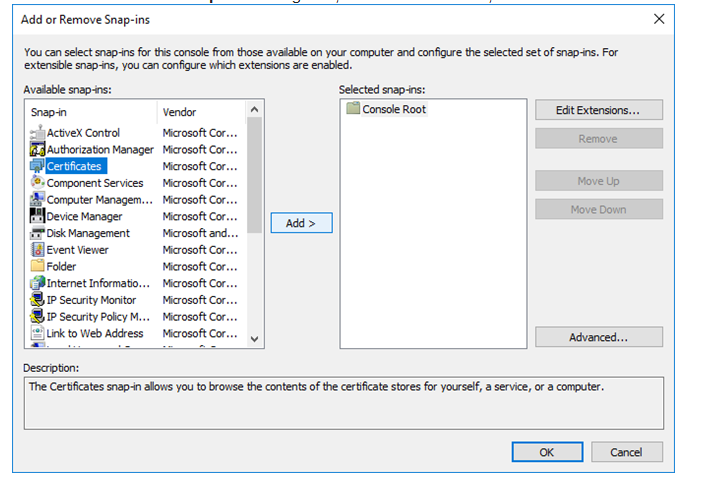Select the Disk Management icon
Screen dimensions: 715x482
pos(38,233)
